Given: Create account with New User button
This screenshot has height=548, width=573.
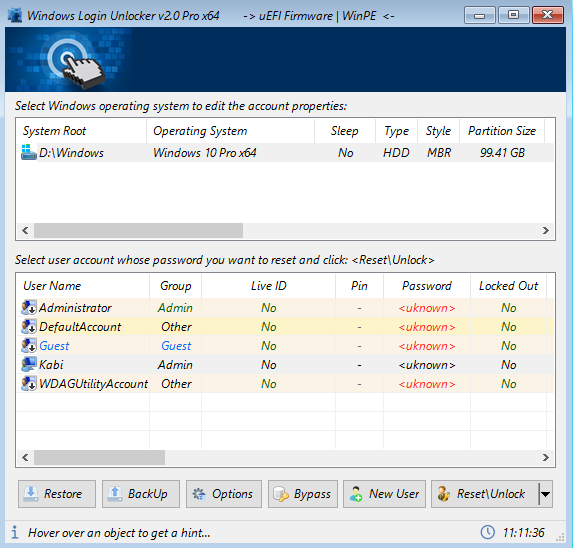Looking at the screenshot, I should tap(384, 494).
